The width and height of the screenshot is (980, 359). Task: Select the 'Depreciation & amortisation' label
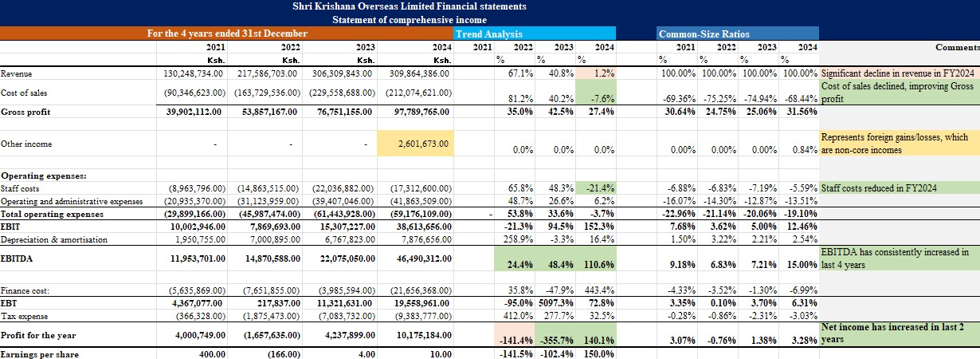pos(53,240)
